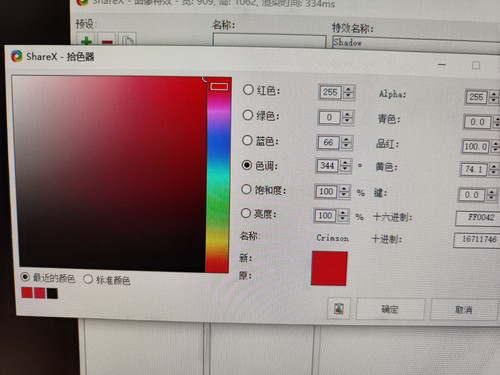Click the 特效名称 field showing Shadow
This screenshot has height=375, width=500.
416,44
